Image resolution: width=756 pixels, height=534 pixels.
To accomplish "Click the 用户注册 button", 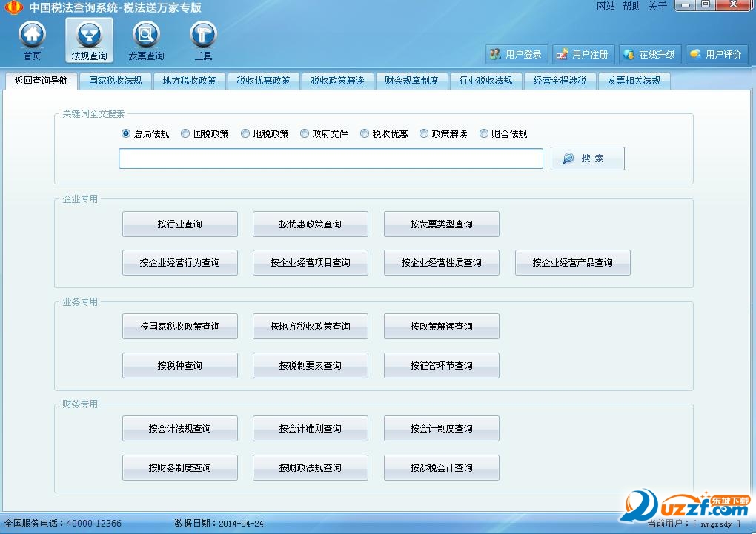I will click(x=583, y=55).
